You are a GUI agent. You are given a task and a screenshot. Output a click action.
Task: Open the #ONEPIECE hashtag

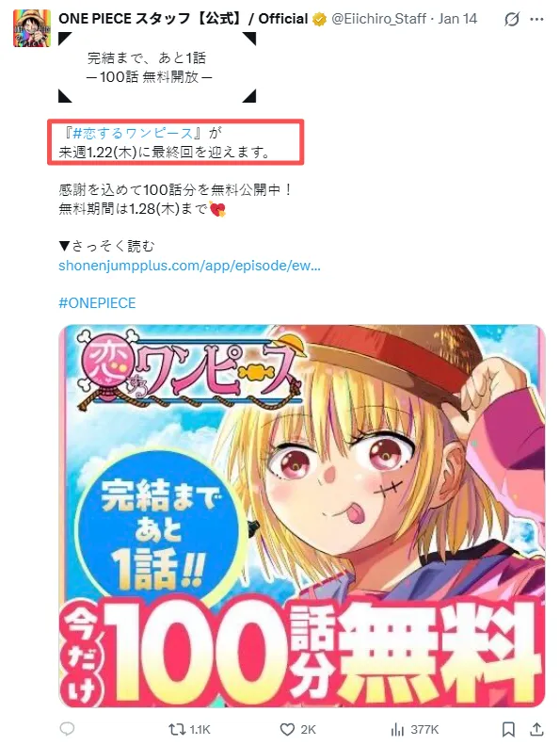97,303
